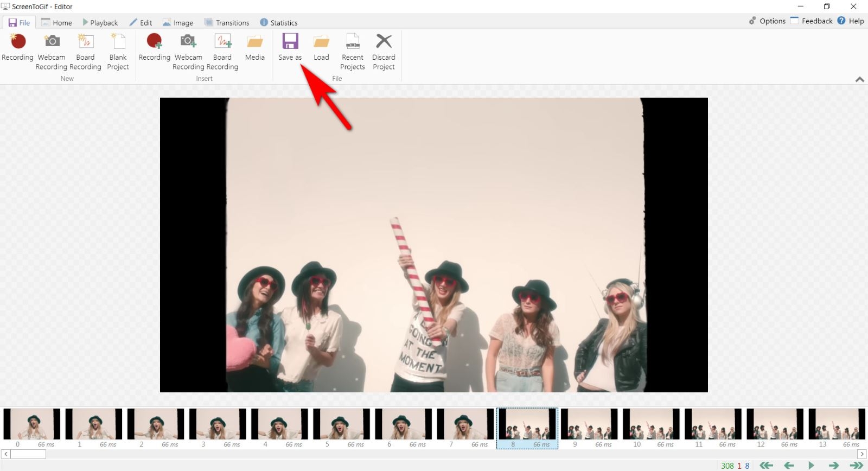Open Options settings
Viewport: 868px width, 471px height.
767,21
